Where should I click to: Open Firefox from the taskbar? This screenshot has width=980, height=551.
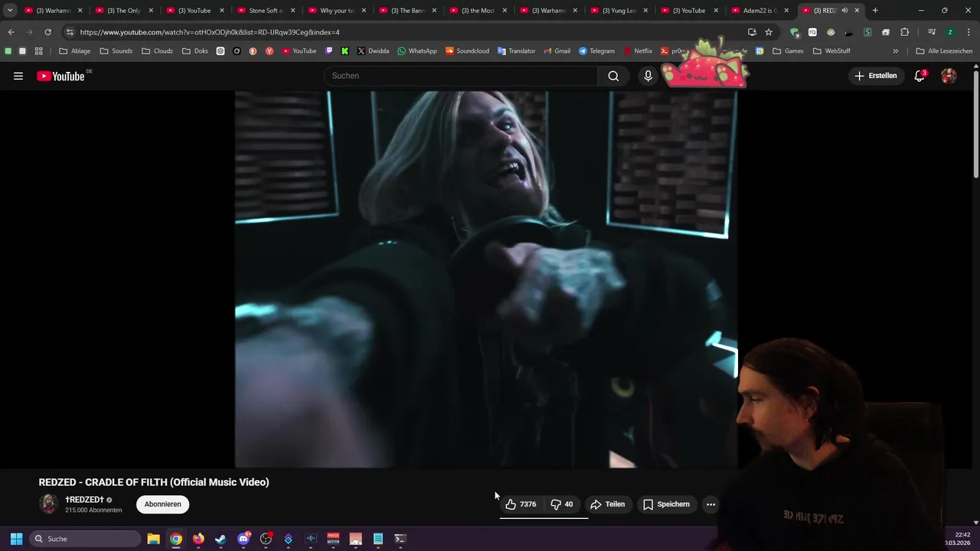(198, 539)
